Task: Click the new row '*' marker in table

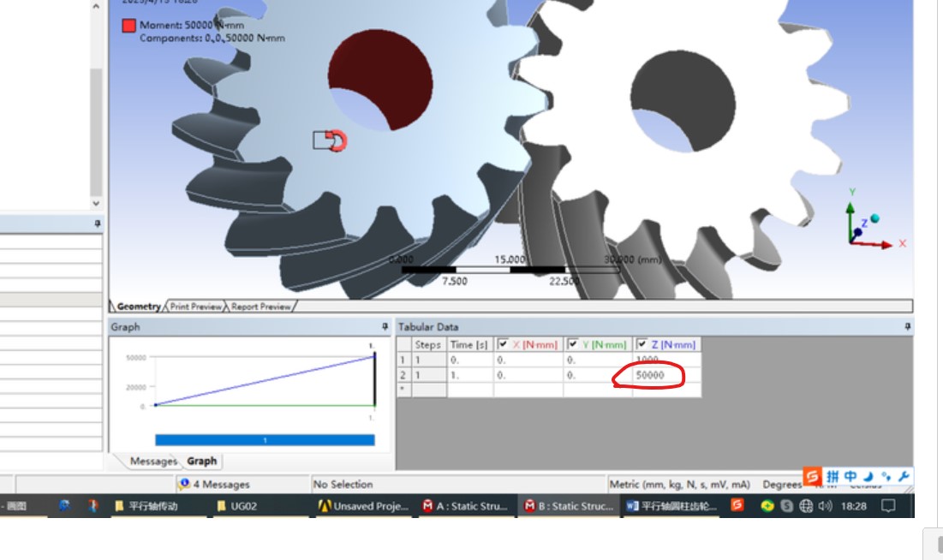Action: click(x=403, y=390)
